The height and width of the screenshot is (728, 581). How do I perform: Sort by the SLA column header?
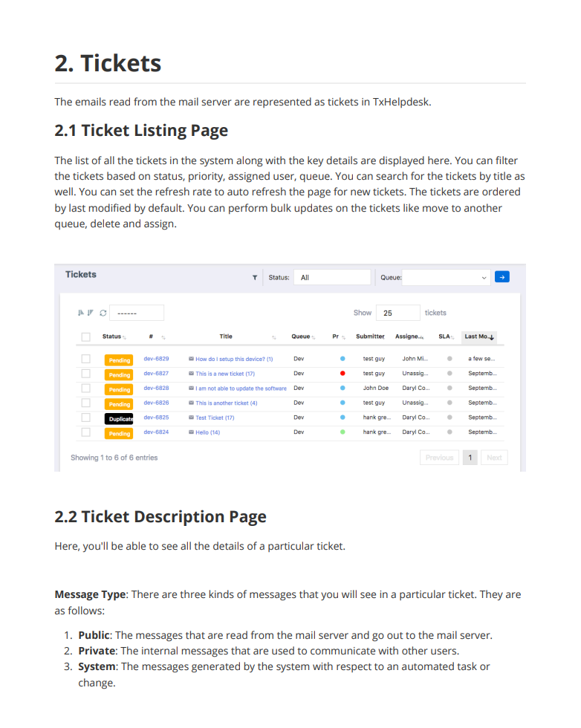(446, 337)
